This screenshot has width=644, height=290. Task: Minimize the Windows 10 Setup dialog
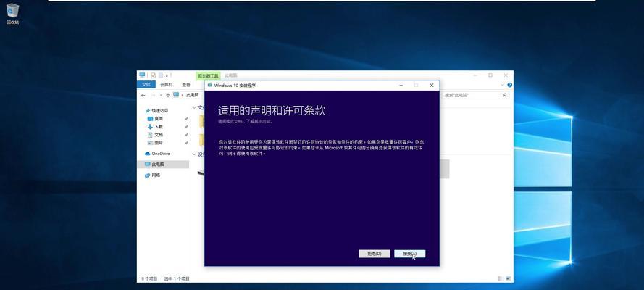[x=401, y=86]
